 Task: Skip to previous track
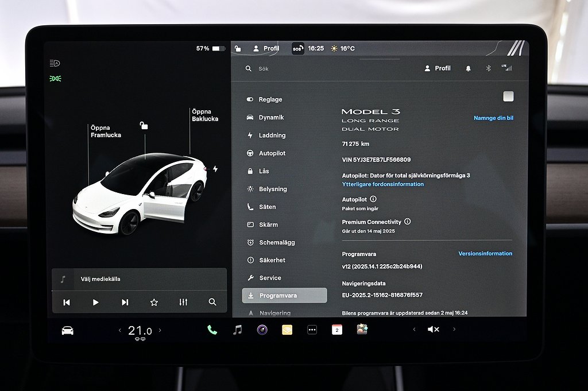coord(67,302)
